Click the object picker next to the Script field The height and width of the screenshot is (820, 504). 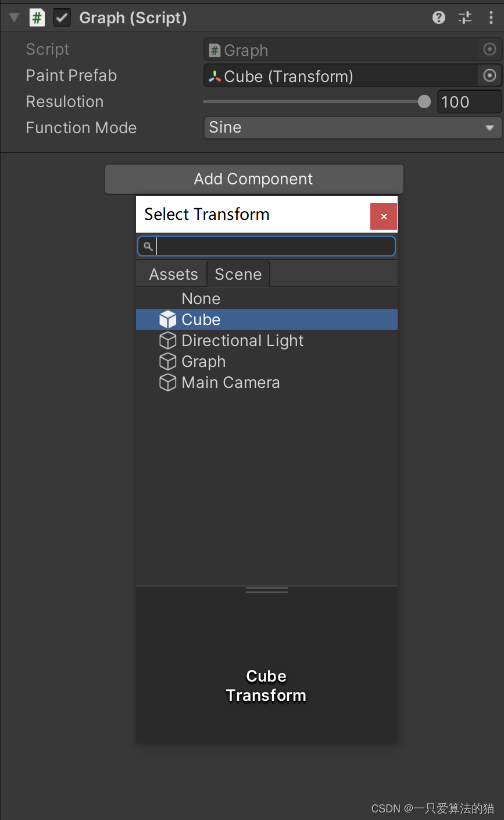tap(489, 49)
